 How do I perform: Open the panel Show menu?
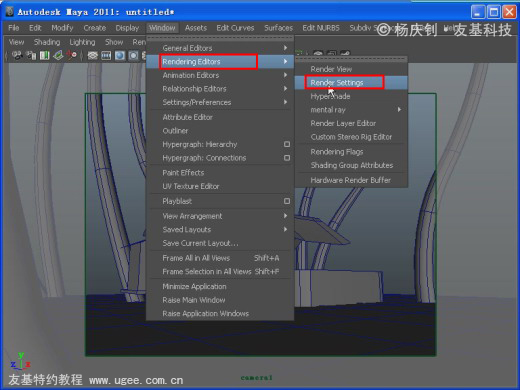114,42
